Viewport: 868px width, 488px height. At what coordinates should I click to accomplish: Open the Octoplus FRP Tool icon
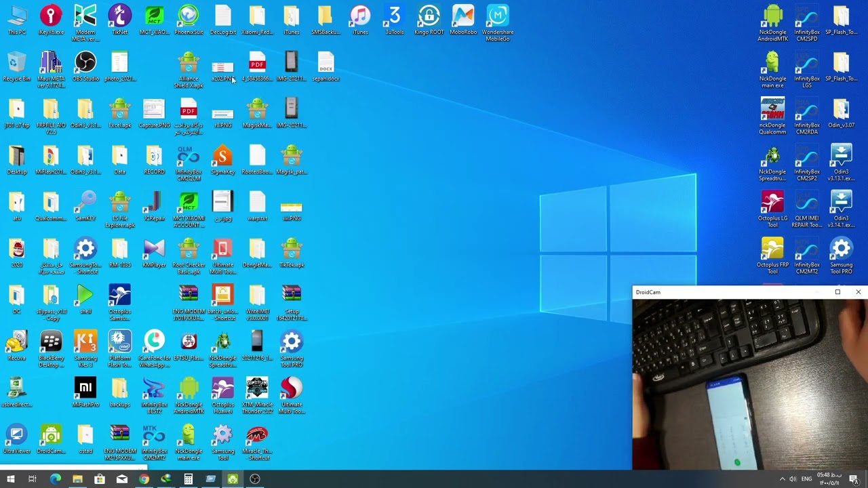(x=772, y=257)
